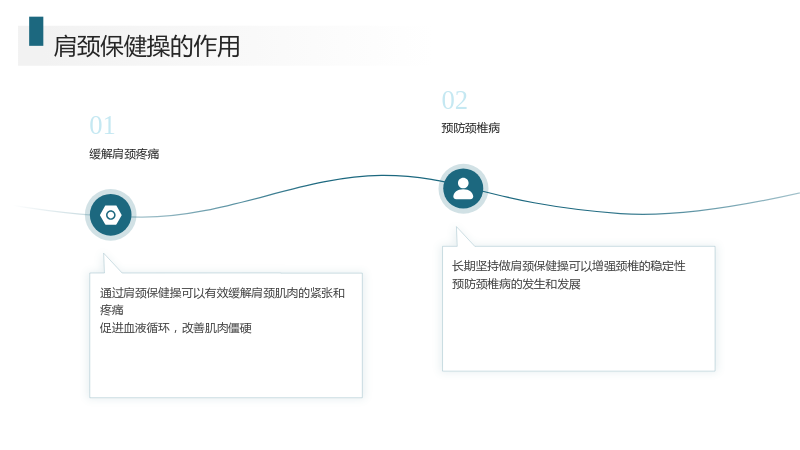The width and height of the screenshot is (800, 450).
Task: Select the heading 缓解肩颈疼痛
Action: [x=124, y=154]
